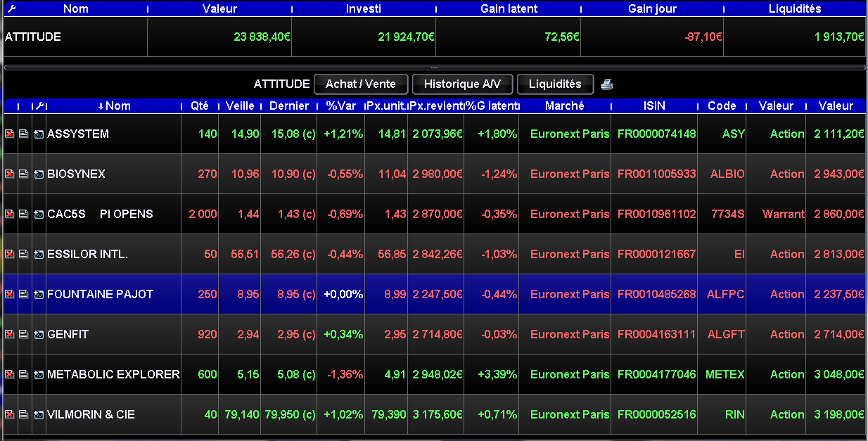Select the ATTITUDE portfolio row
Screen dimensions: 868x441
434,37
